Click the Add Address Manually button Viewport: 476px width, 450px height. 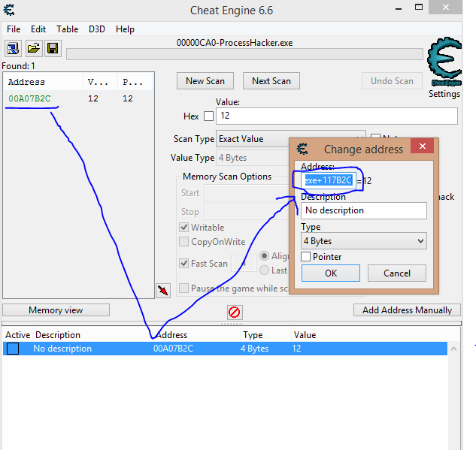(407, 310)
